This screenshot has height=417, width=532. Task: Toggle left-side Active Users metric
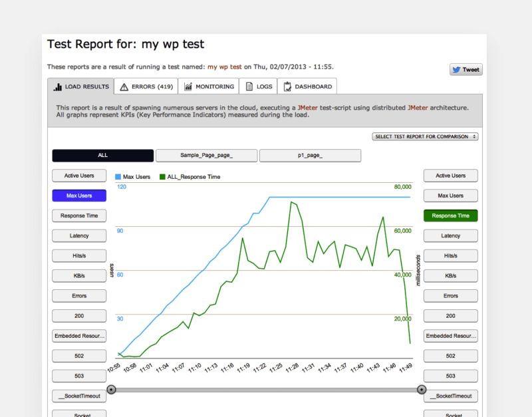pos(79,176)
